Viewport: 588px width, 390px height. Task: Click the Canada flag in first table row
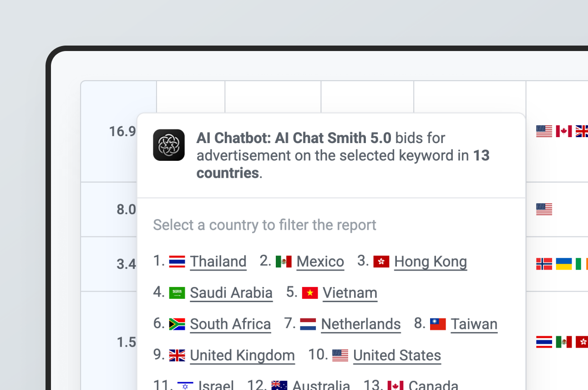563,132
